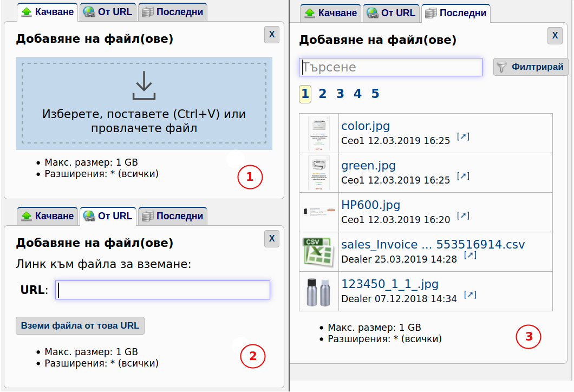The width and height of the screenshot is (574, 392).
Task: Open 123450_1_1_.jpg via its external-link icon
Action: 470,295
